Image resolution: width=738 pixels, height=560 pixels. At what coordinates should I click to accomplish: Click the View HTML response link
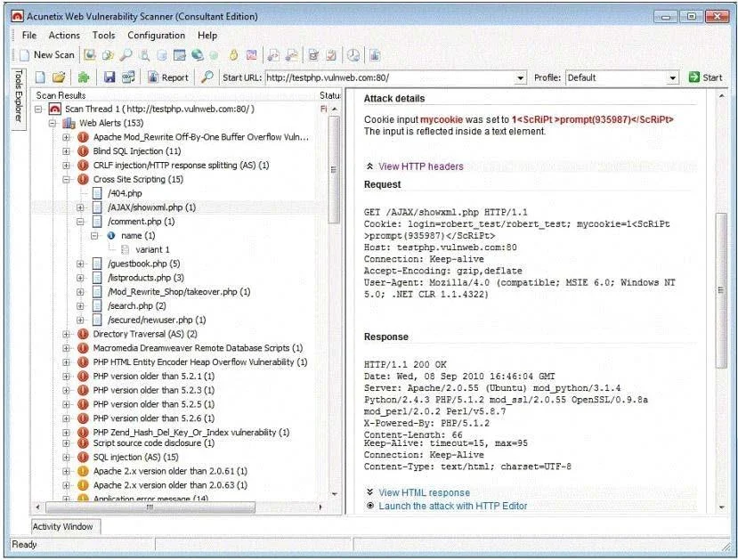424,492
